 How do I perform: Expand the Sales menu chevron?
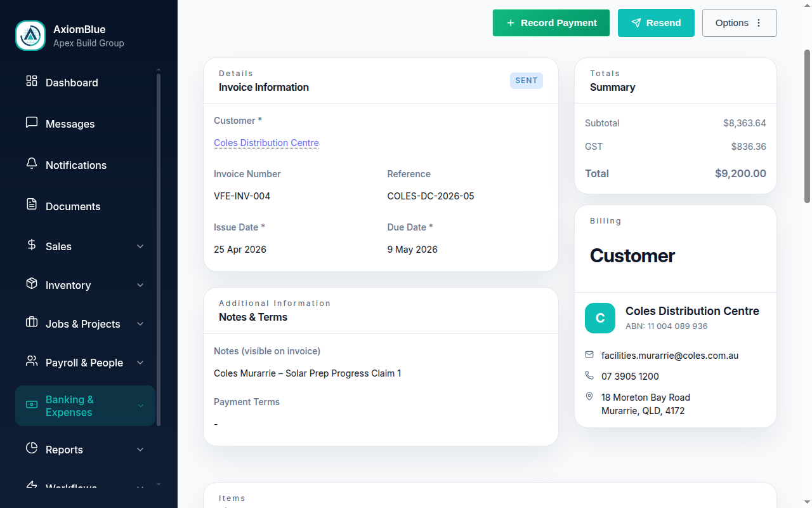pyautogui.click(x=140, y=246)
